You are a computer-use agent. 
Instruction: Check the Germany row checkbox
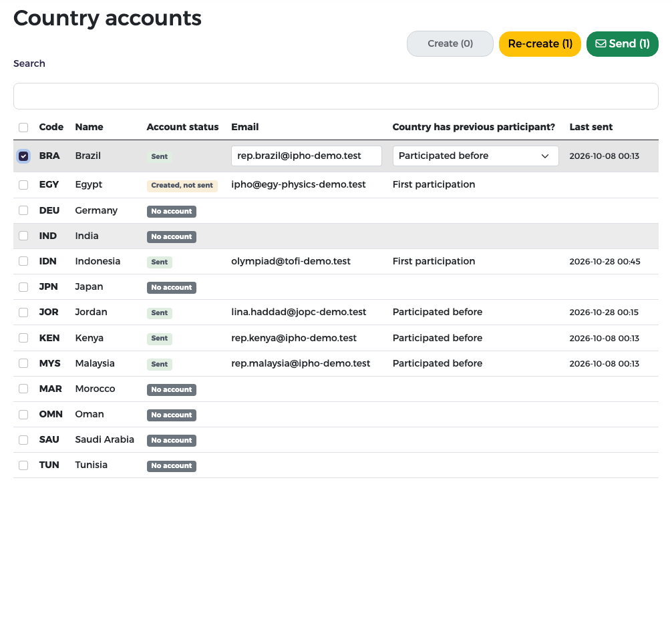point(23,210)
